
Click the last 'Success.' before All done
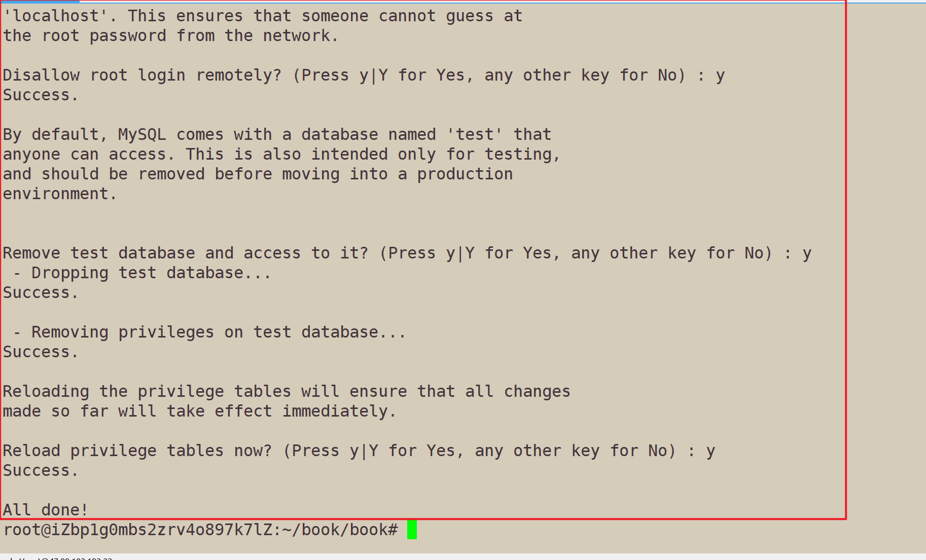(x=41, y=471)
